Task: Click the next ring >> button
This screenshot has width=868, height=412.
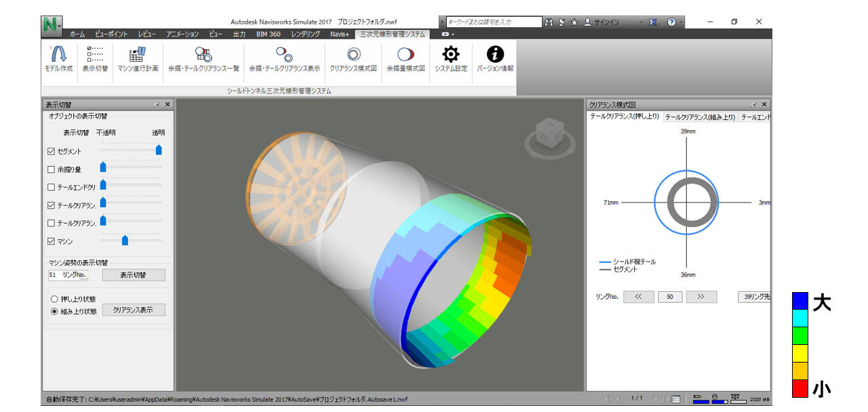Action: [701, 297]
